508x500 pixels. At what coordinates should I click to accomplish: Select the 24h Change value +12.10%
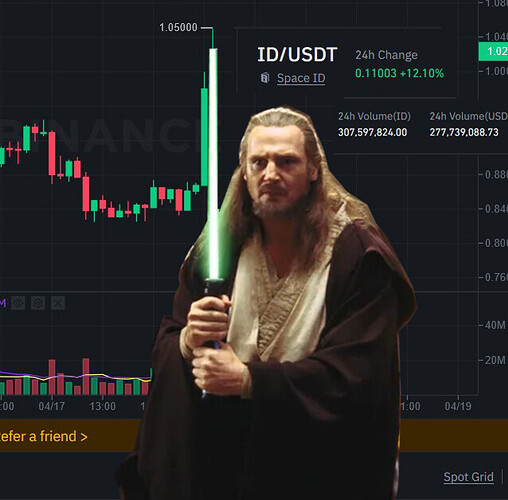click(422, 73)
